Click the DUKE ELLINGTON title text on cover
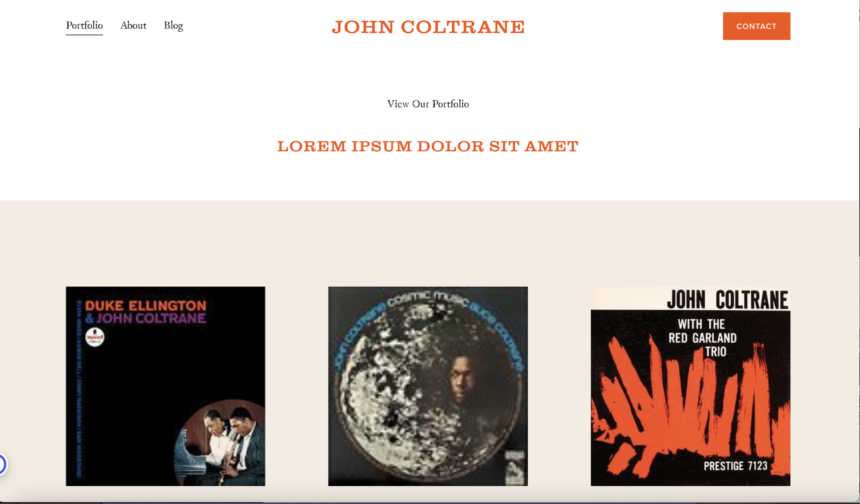Viewport: 860px width, 504px height. (x=146, y=306)
